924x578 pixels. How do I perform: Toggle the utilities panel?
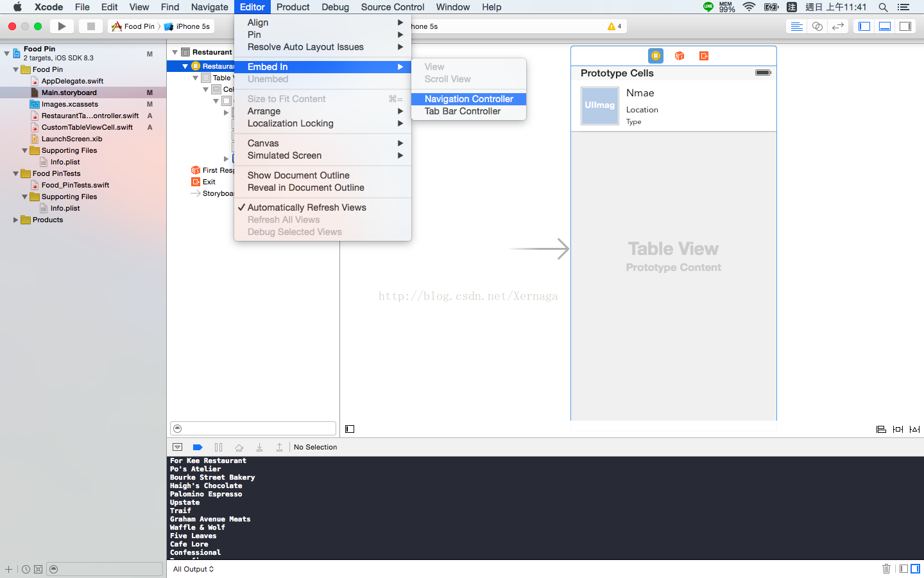tap(905, 26)
